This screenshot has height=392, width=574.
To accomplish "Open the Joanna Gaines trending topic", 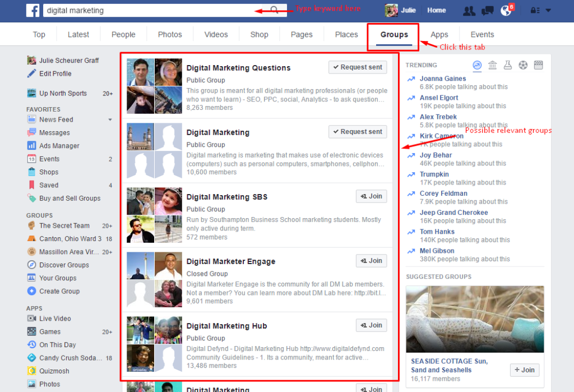I will pos(443,79).
